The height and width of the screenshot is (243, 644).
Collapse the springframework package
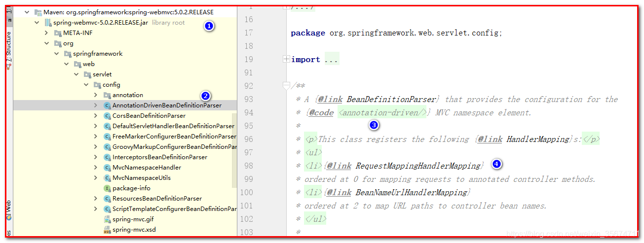pos(56,53)
